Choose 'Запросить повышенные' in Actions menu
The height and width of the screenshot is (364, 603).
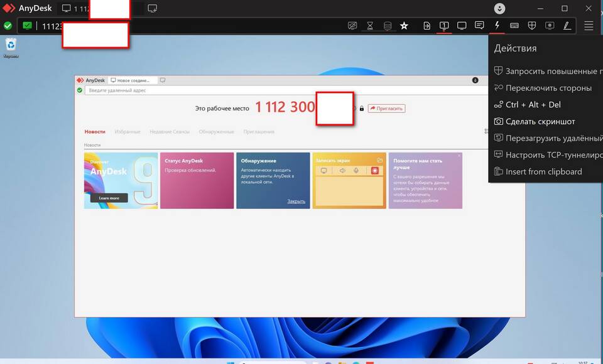click(x=548, y=71)
